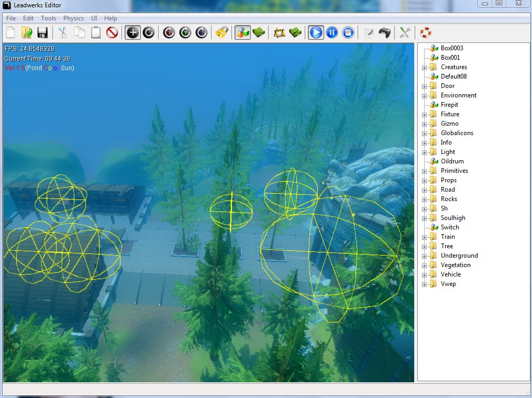Click the red Delete prohibition icon
Image resolution: width=532 pixels, height=398 pixels.
(112, 32)
